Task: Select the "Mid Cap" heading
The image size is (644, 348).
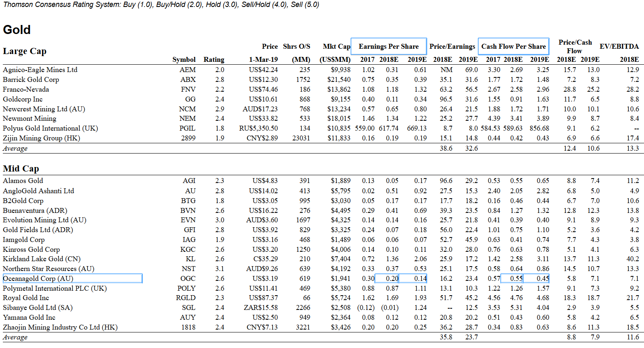Action: coord(21,169)
